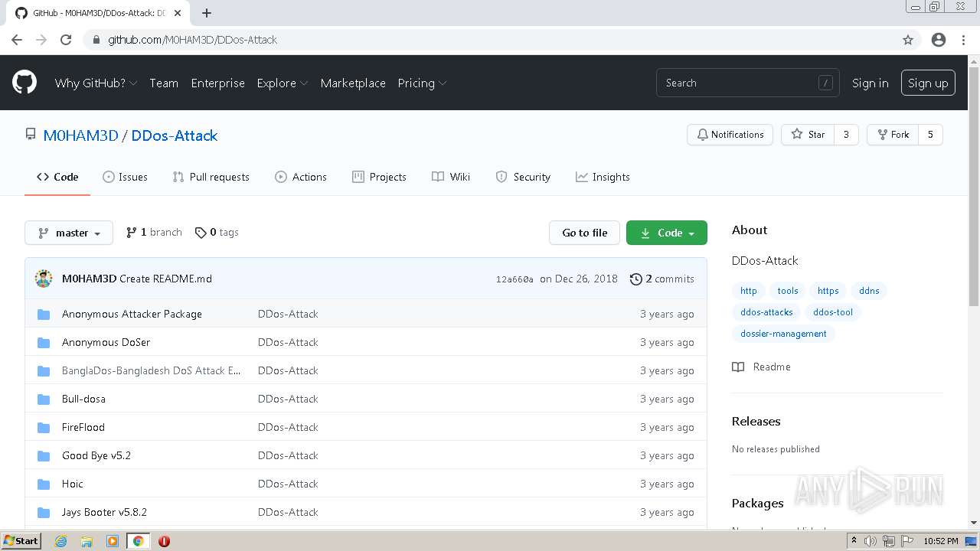Open Internet Explorer from the taskbar
This screenshot has height=551, width=980.
(60, 541)
